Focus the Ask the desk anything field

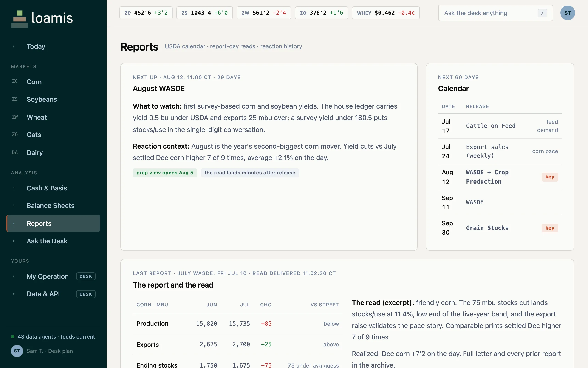495,13
